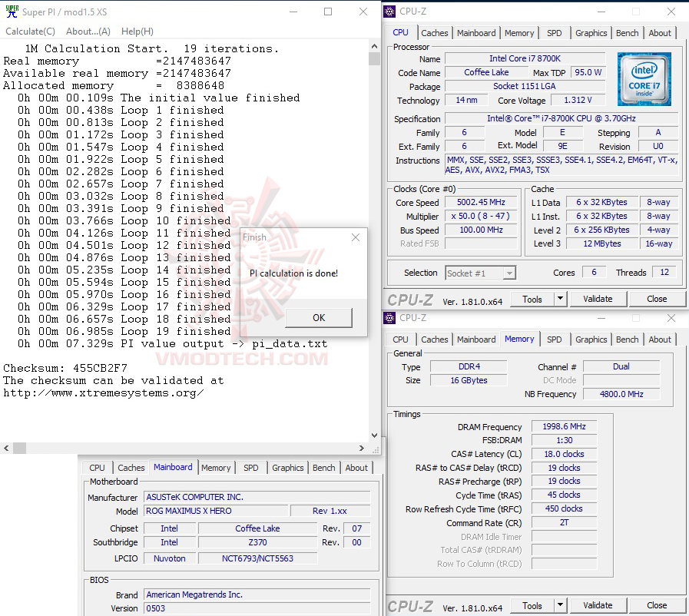Open Memory tab in Mainboard CPU-Z window

click(x=216, y=468)
